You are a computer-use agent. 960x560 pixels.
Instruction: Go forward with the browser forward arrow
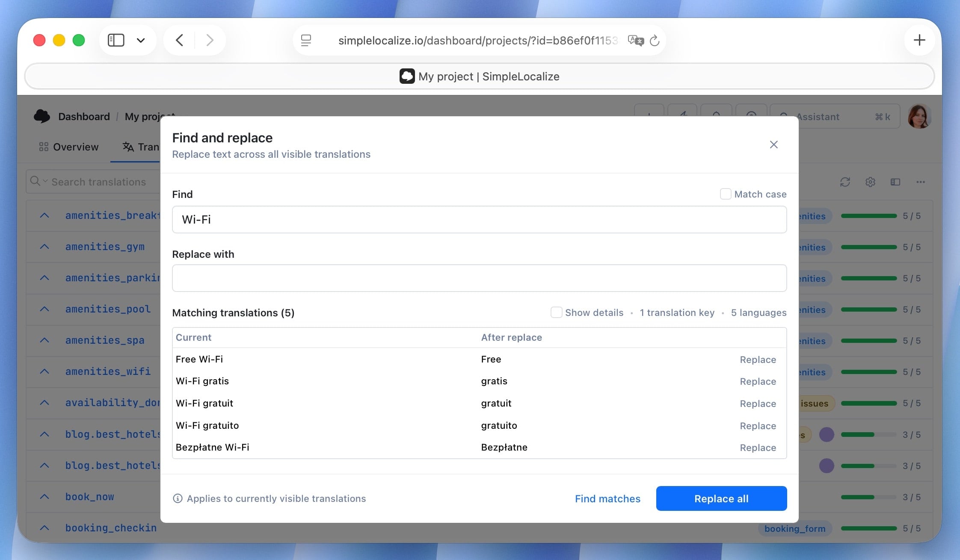(210, 40)
